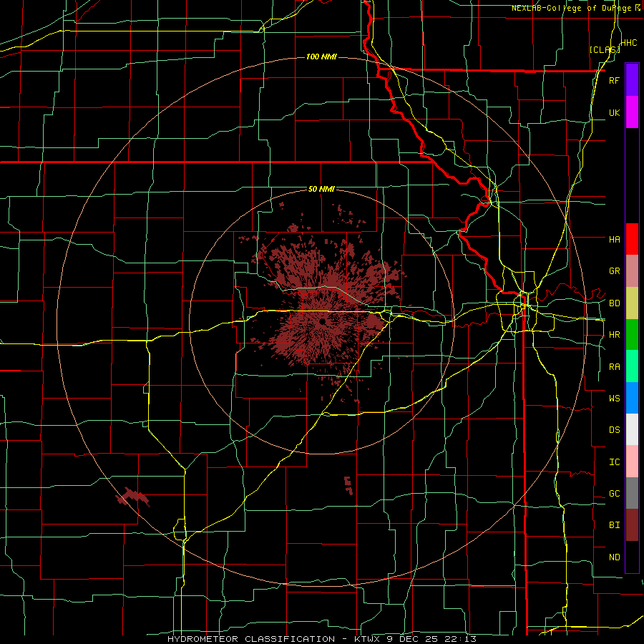Click the BI legend label
The image size is (644, 644).
click(x=614, y=525)
